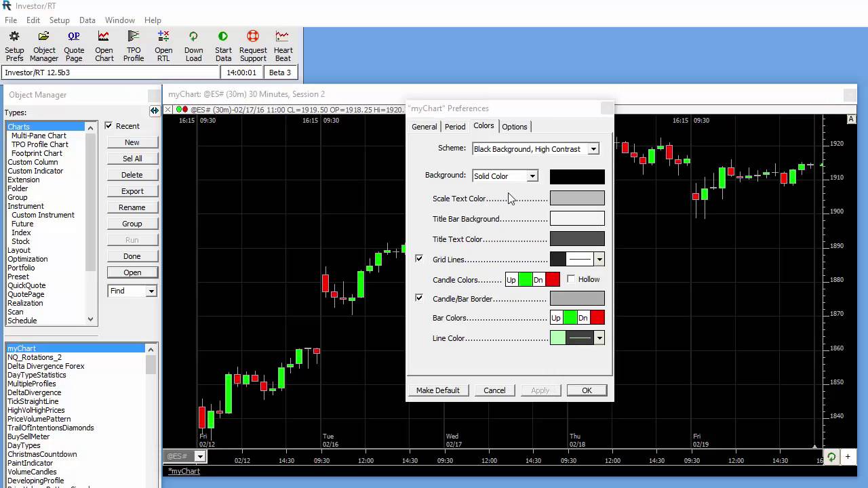Switch to the Options tab
The height and width of the screenshot is (488, 868).
[515, 127]
